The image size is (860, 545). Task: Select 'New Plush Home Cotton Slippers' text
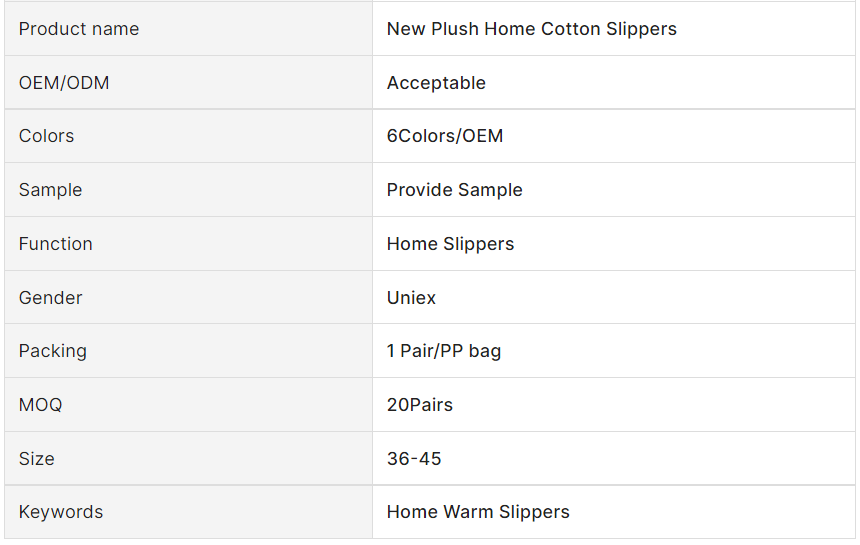tap(531, 29)
